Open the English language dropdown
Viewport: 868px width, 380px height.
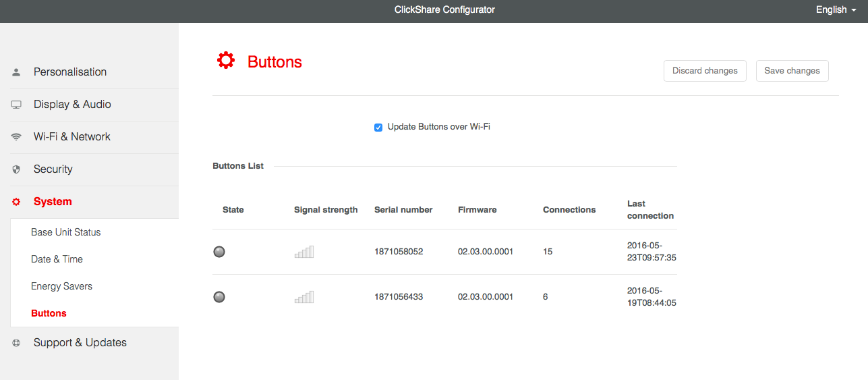(836, 10)
